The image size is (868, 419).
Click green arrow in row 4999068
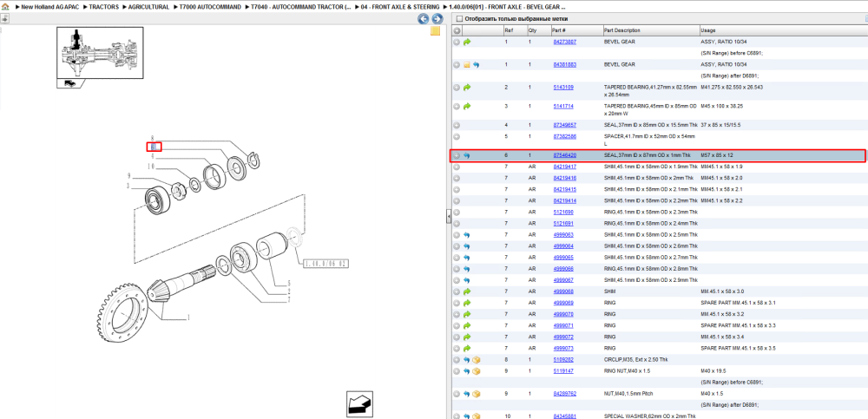click(x=467, y=291)
